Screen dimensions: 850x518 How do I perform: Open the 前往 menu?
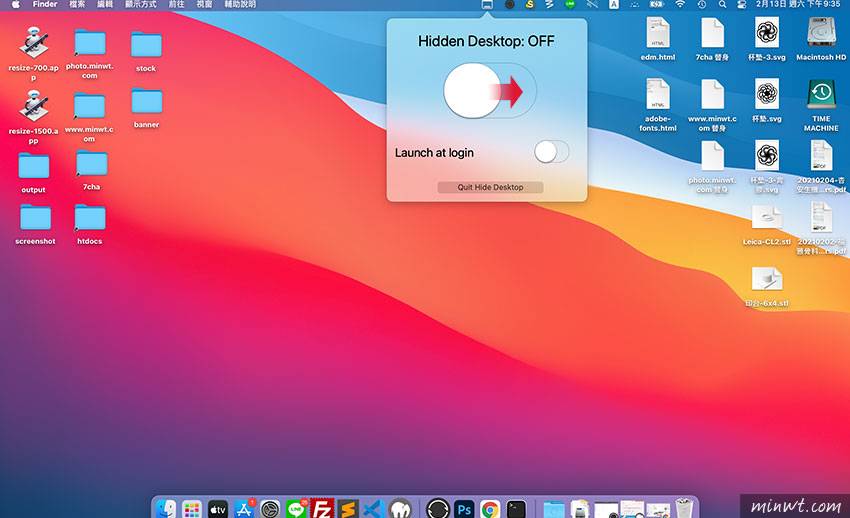176,4
